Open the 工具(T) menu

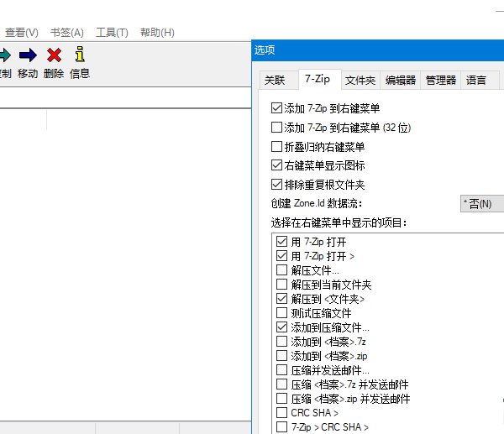(112, 33)
